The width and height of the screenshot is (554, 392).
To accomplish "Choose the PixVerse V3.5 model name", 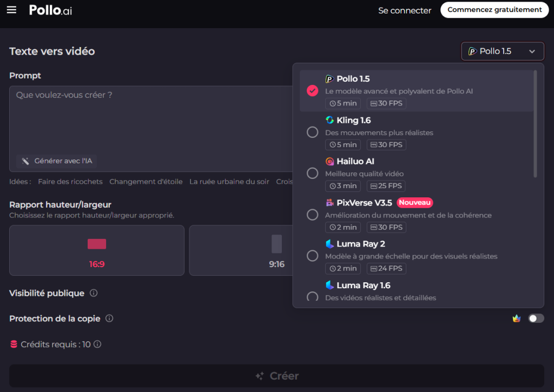I will 364,203.
